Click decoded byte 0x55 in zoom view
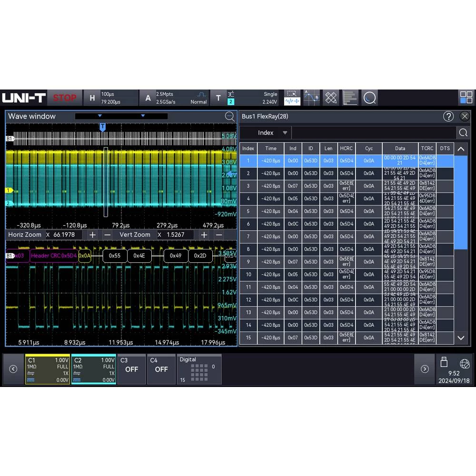The height and width of the screenshot is (476, 476). (115, 256)
